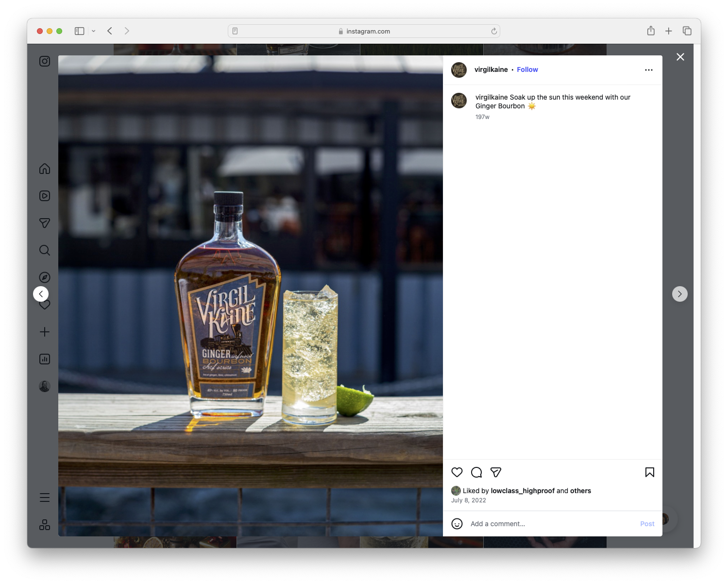Go to the next photo with the chevron

coord(679,293)
